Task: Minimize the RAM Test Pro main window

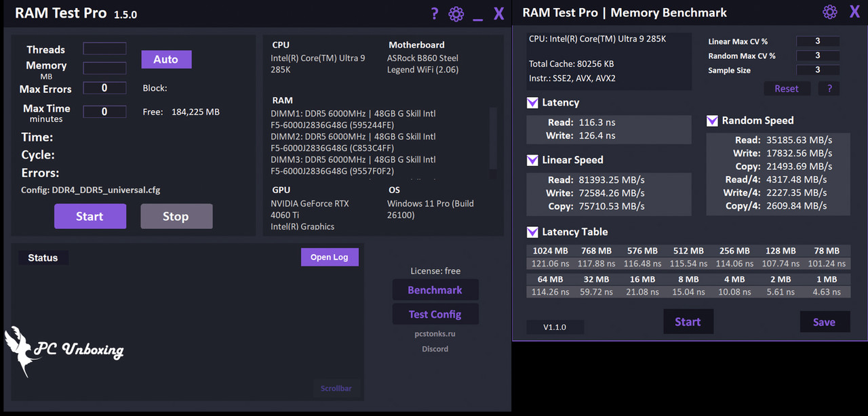Action: pyautogui.click(x=478, y=19)
